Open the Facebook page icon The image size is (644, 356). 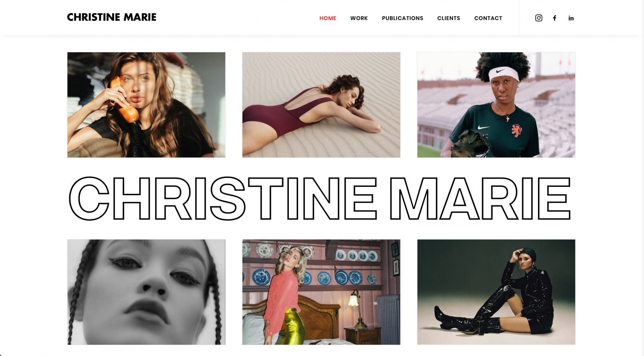tap(555, 18)
